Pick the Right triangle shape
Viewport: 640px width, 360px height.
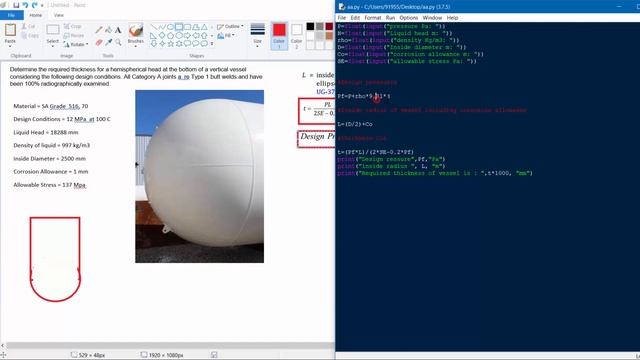coord(153,36)
